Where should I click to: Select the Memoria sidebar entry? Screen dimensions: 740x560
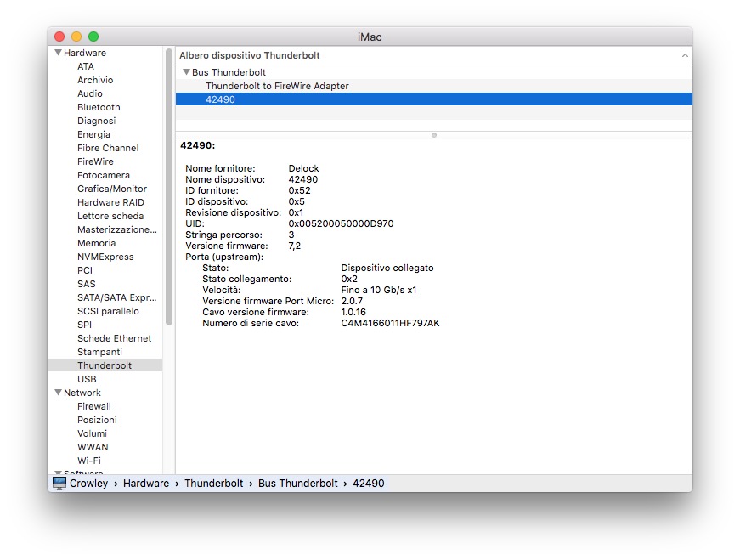96,243
